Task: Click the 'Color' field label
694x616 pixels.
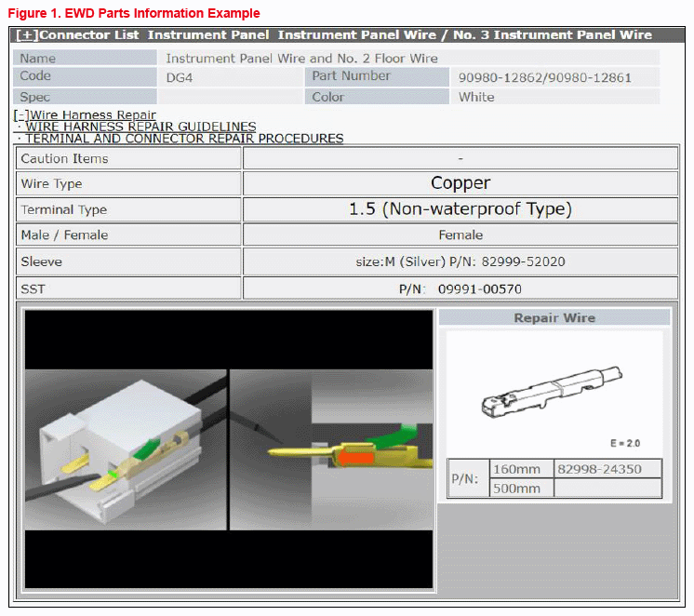Action: 377,97
